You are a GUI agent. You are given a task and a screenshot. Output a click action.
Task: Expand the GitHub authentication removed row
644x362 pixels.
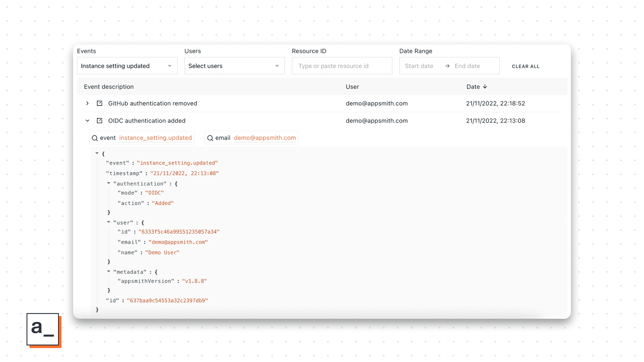point(88,103)
